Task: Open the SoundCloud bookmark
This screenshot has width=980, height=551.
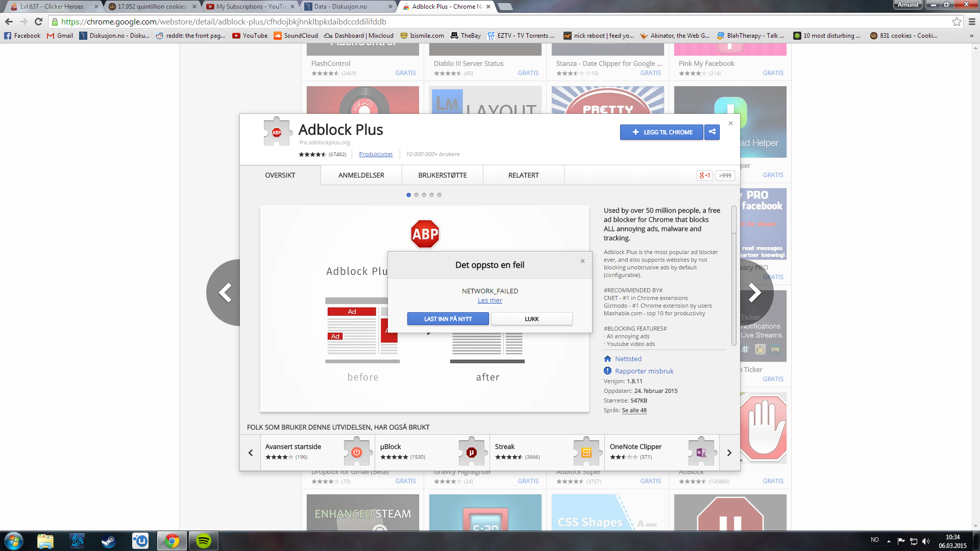Action: [296, 36]
